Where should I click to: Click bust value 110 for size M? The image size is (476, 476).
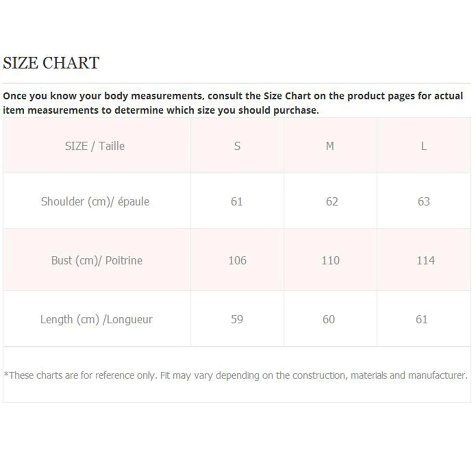pyautogui.click(x=331, y=260)
